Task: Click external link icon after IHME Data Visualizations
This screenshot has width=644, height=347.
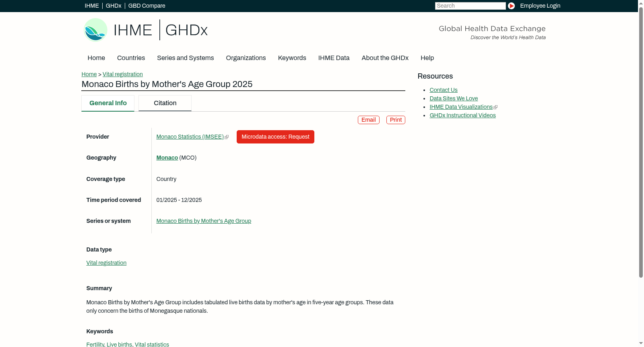Action: coord(495,107)
